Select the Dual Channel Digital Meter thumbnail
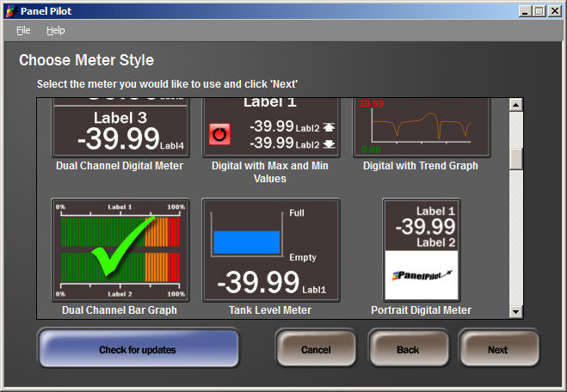Viewport: 567px width, 392px height. 120,127
